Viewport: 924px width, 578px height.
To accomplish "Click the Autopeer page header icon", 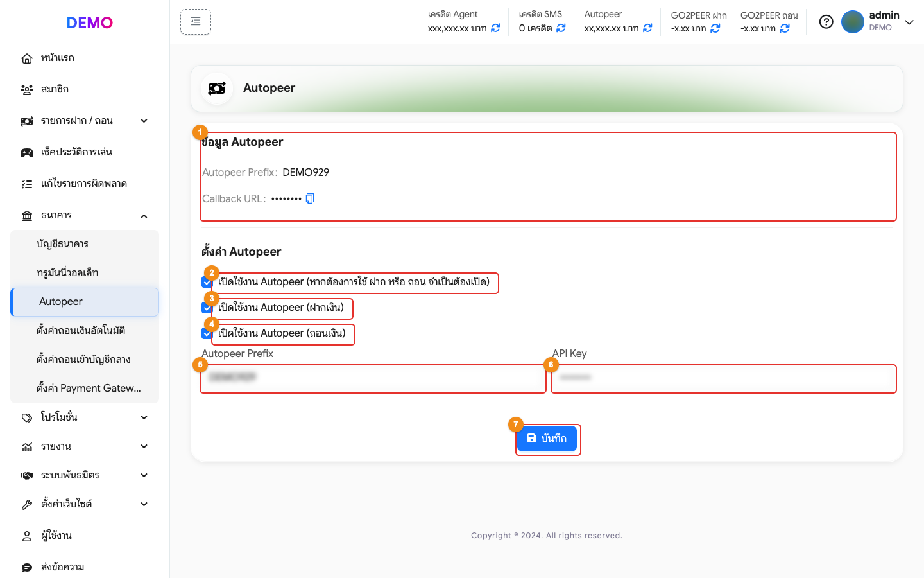I will [217, 88].
